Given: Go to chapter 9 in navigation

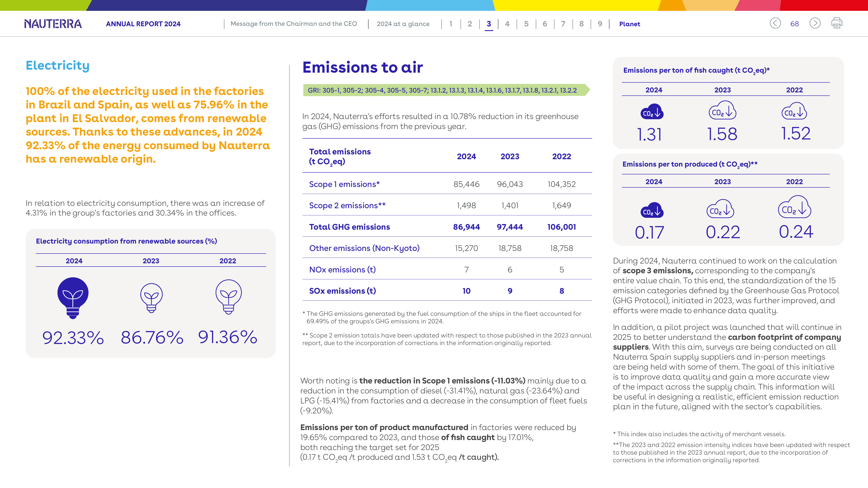Looking at the screenshot, I should click(x=600, y=24).
